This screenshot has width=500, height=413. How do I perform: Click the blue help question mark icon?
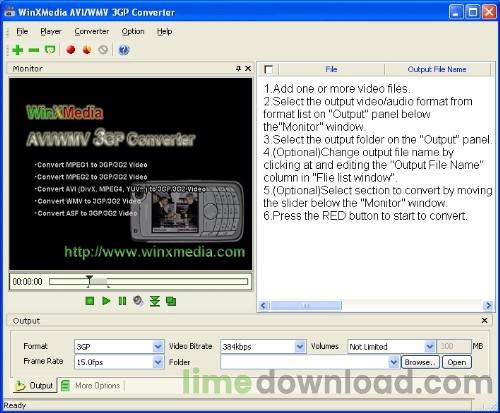tap(124, 50)
